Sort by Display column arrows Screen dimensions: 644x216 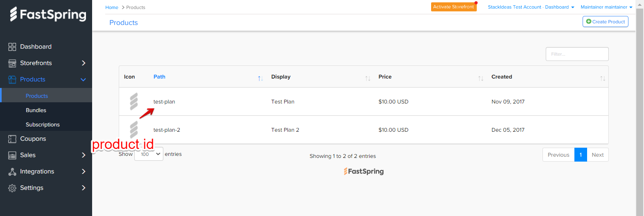[x=368, y=78]
